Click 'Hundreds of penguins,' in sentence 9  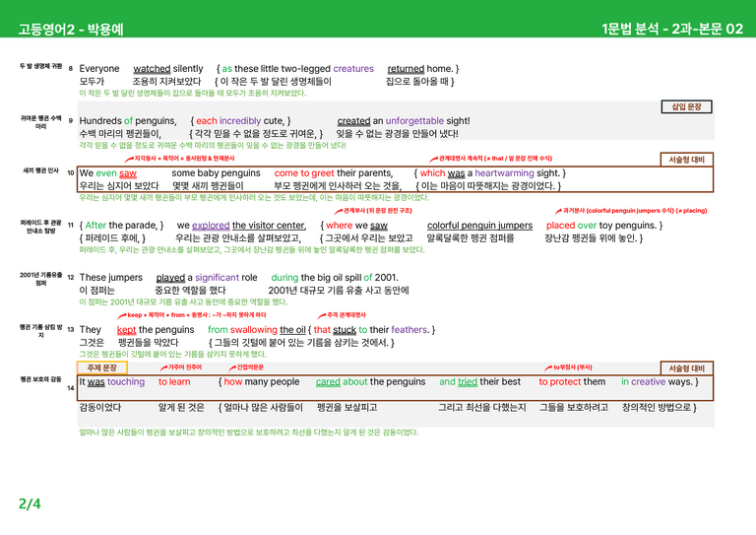tap(128, 120)
